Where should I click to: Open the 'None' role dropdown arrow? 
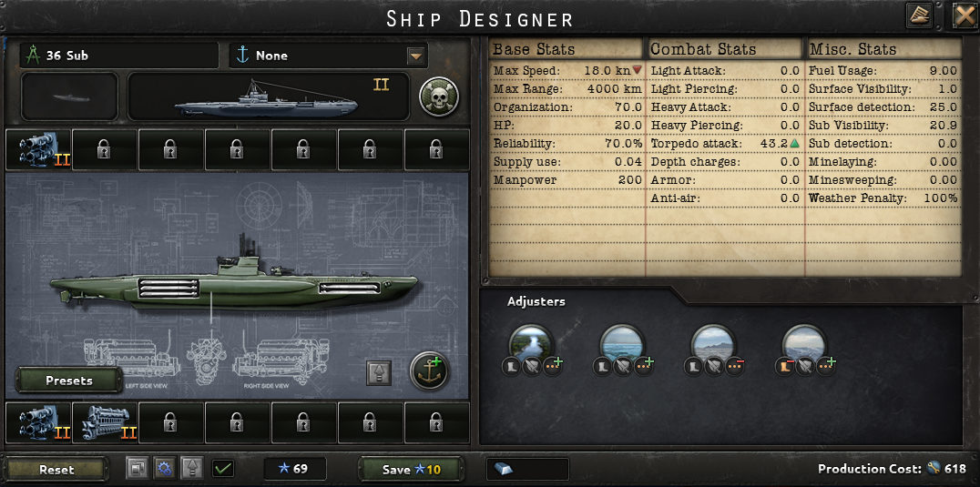pos(415,56)
